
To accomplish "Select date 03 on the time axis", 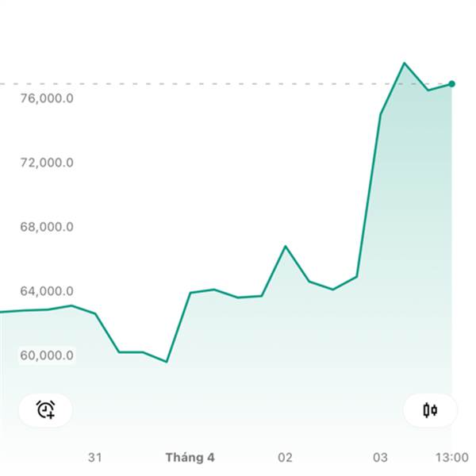I will [x=380, y=458].
